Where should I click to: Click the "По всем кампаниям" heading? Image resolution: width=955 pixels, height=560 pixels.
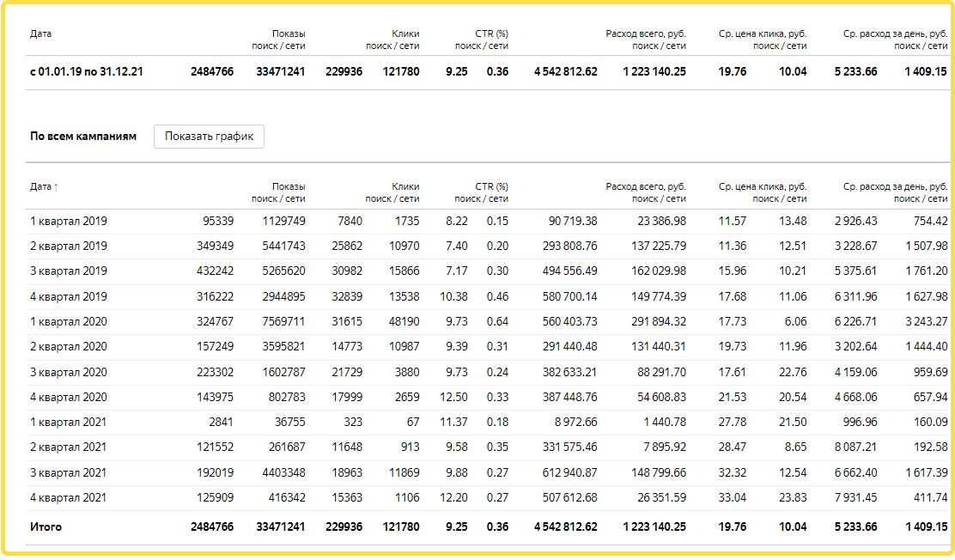83,137
